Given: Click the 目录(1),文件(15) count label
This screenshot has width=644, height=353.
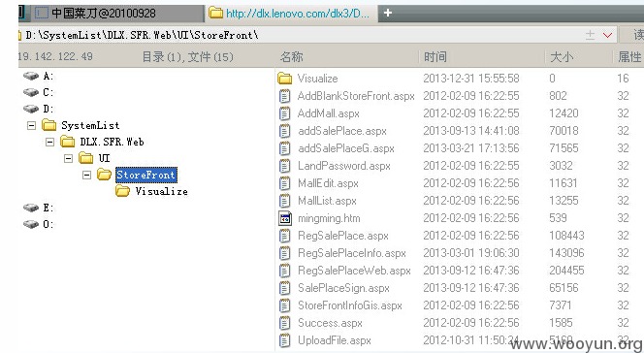Looking at the screenshot, I should 188,56.
